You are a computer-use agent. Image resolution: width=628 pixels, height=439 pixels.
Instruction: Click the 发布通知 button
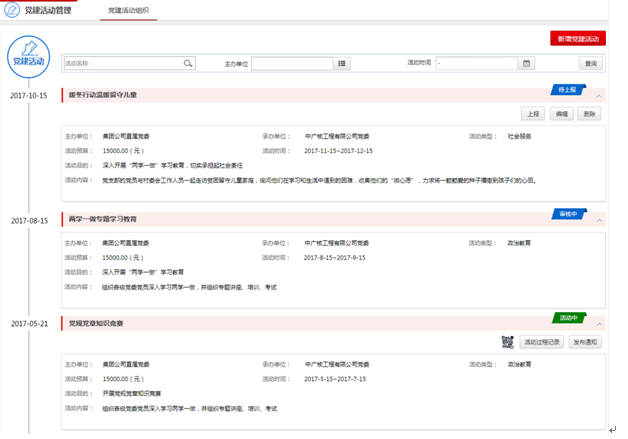(587, 342)
